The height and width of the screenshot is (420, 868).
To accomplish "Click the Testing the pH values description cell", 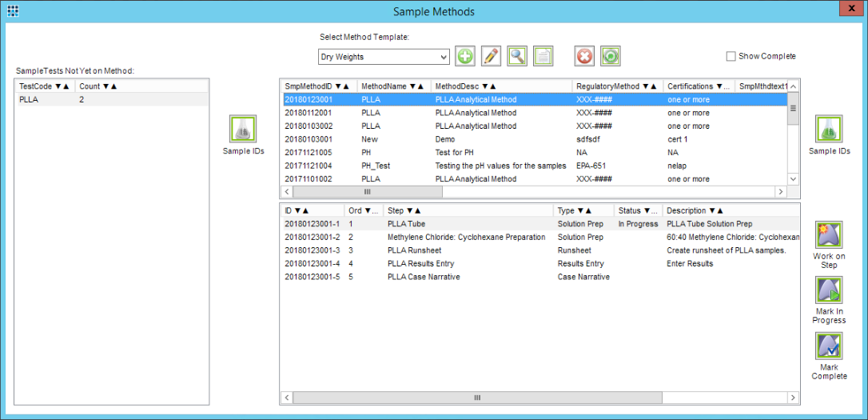I will tap(500, 166).
